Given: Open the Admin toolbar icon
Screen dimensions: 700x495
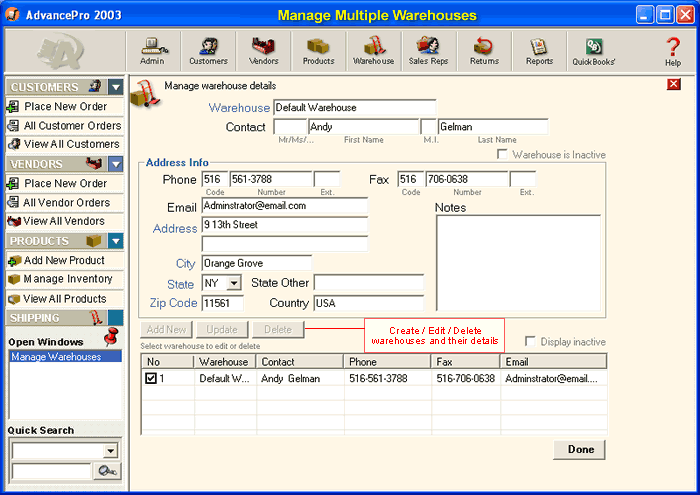Looking at the screenshot, I should 153,51.
